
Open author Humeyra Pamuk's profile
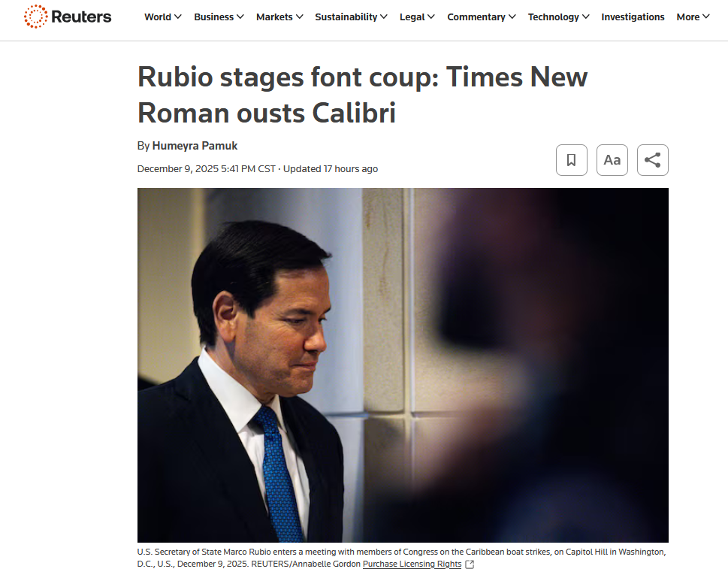[x=195, y=146]
